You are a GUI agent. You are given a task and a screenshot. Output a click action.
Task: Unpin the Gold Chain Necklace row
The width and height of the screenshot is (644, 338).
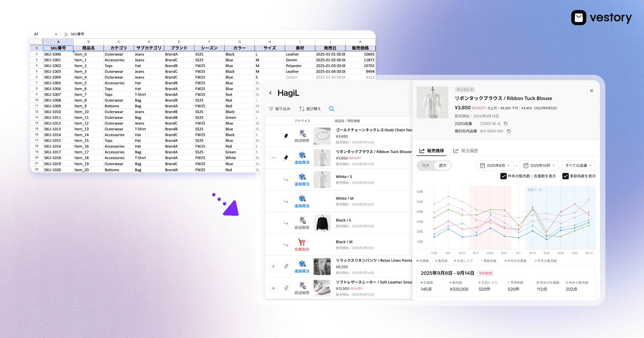click(286, 136)
